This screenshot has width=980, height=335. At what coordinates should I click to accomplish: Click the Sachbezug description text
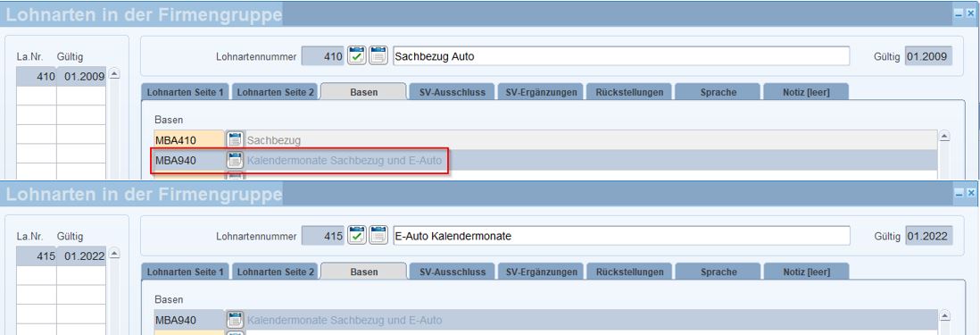[x=274, y=140]
